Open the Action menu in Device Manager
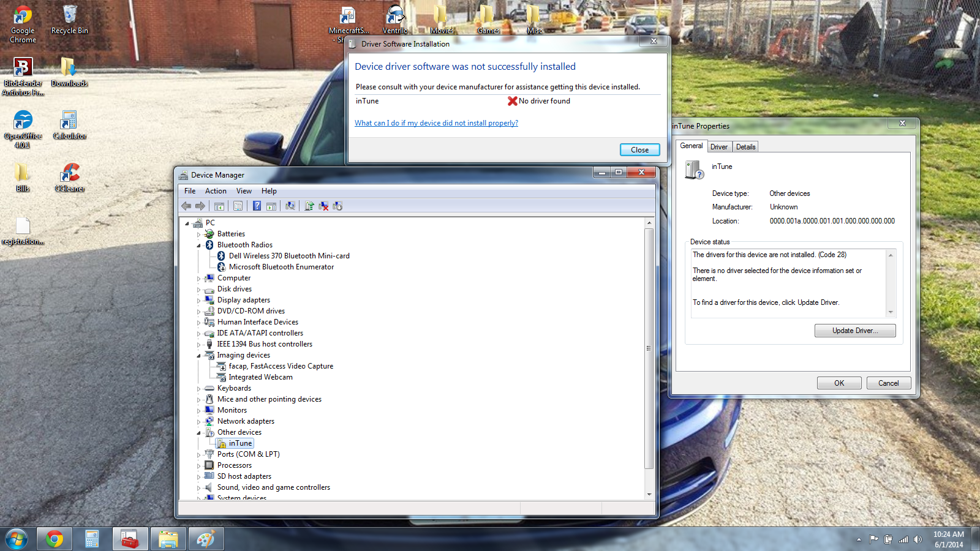The image size is (980, 551). pyautogui.click(x=216, y=191)
